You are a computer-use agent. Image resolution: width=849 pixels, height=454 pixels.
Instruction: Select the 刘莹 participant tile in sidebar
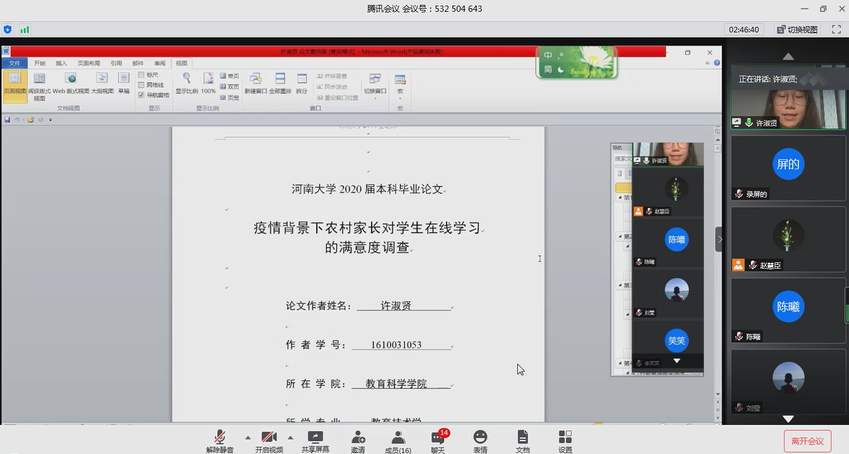788,381
